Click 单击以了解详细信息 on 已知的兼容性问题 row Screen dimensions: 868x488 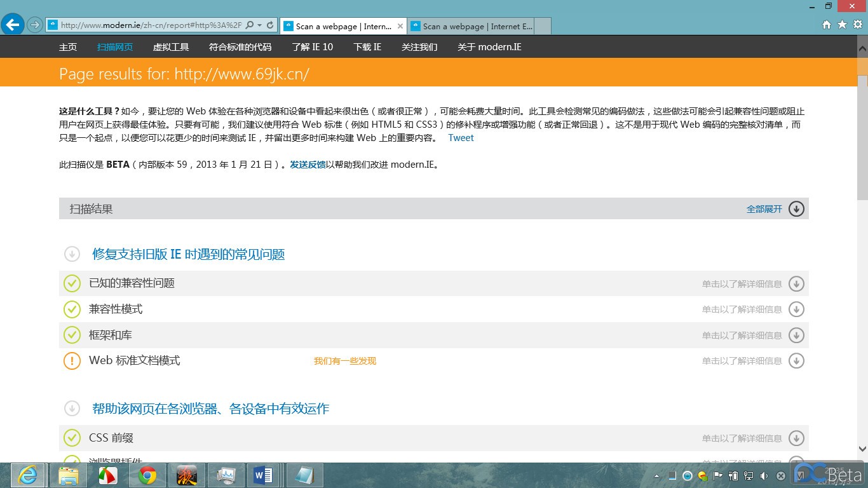tap(742, 284)
